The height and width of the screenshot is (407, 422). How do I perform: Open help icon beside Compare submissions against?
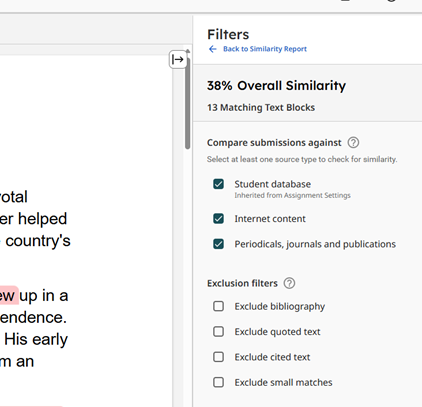click(353, 143)
